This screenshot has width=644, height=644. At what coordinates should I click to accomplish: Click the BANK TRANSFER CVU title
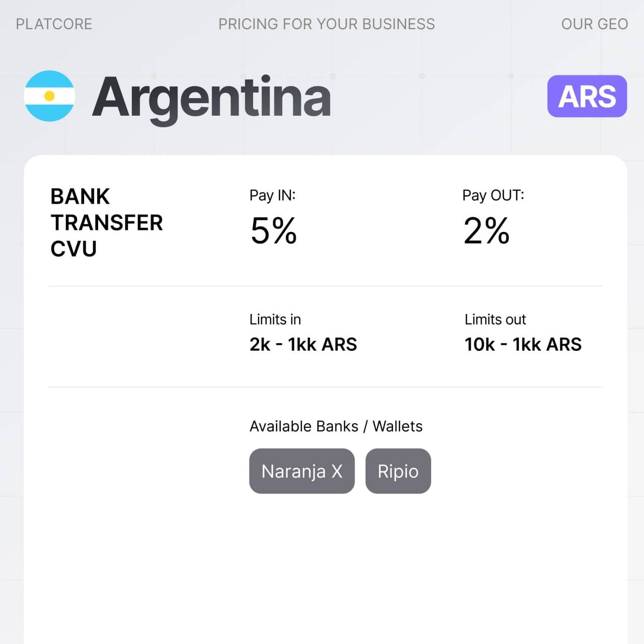(x=107, y=222)
